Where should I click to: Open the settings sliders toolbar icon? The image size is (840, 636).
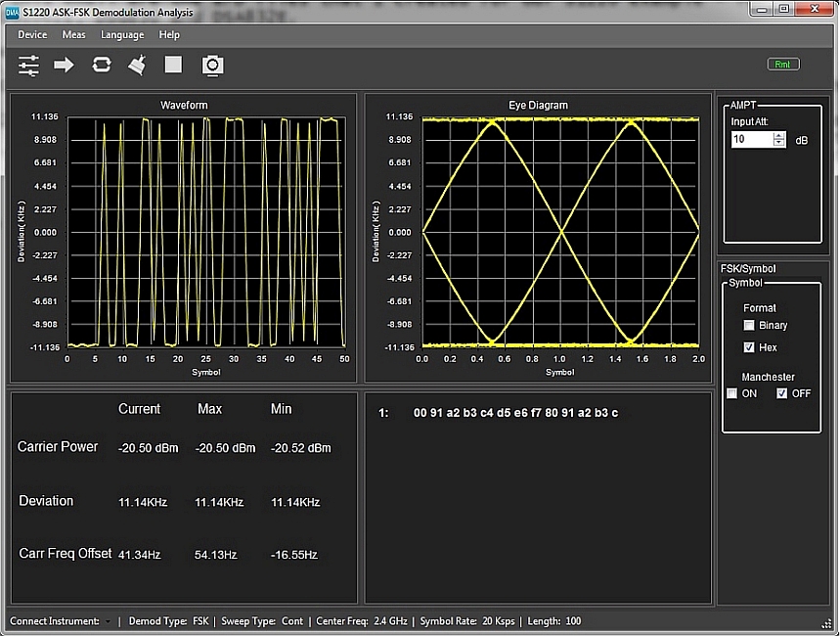coord(29,66)
